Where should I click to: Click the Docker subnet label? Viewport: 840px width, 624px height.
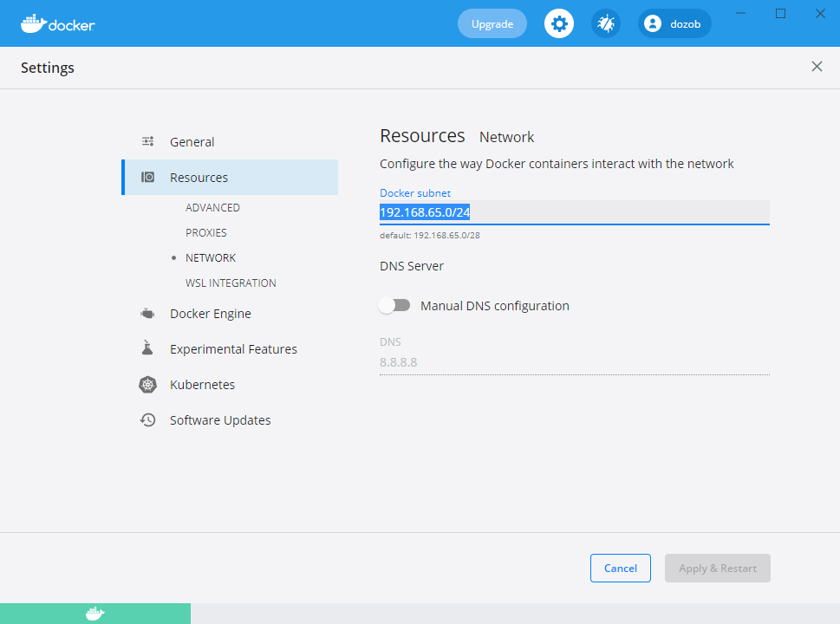tap(415, 192)
